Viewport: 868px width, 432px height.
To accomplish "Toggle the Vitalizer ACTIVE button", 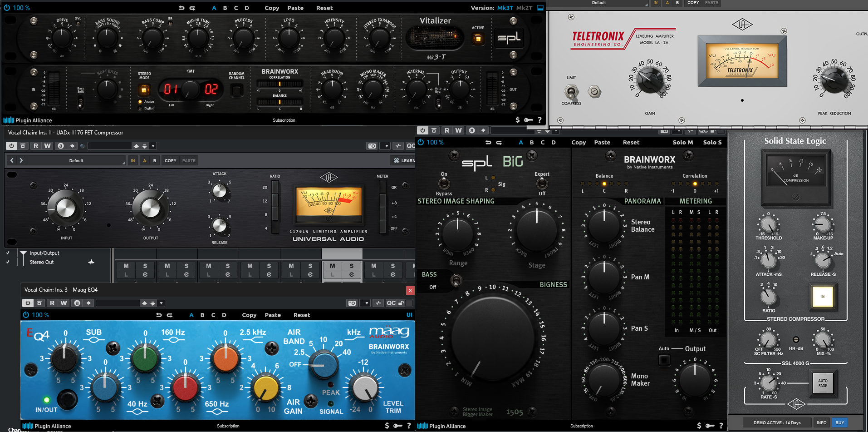I will pos(478,39).
